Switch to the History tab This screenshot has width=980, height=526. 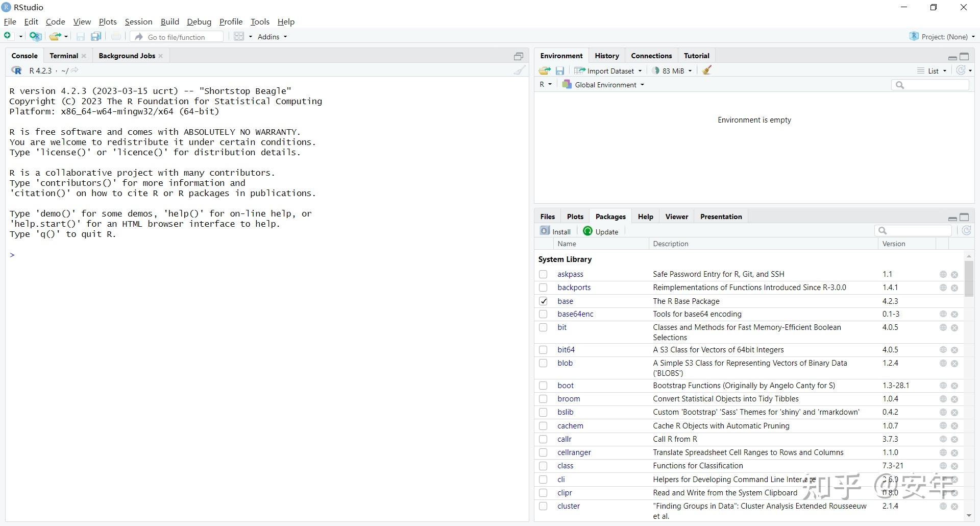point(606,56)
